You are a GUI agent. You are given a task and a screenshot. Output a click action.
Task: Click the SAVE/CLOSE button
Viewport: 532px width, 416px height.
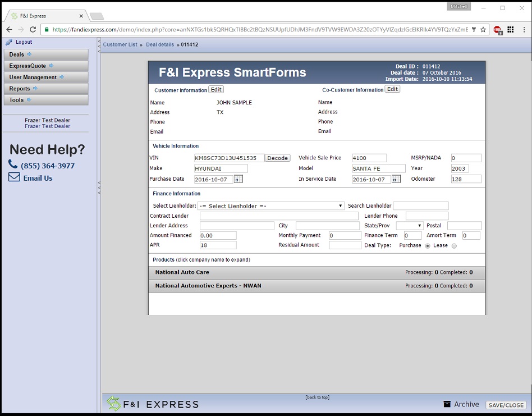(506, 405)
